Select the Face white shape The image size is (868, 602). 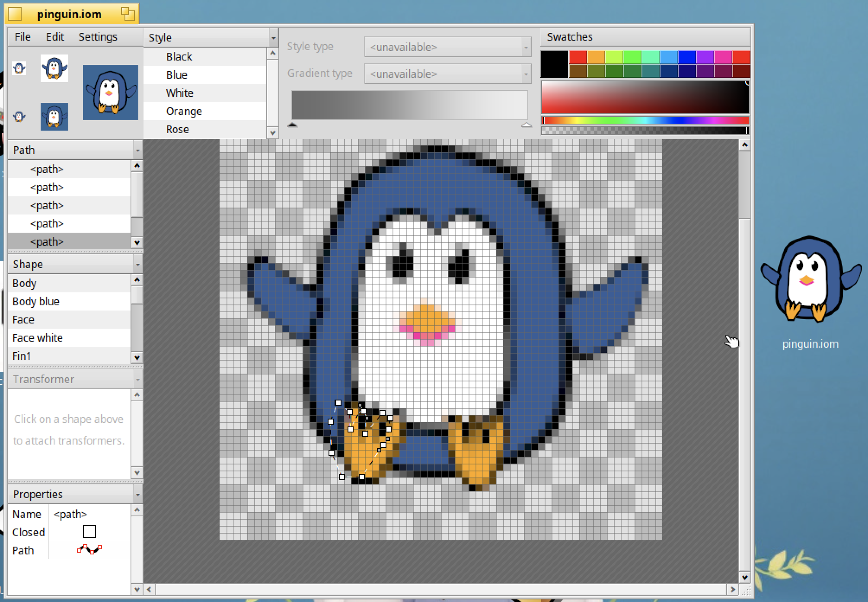click(x=37, y=338)
